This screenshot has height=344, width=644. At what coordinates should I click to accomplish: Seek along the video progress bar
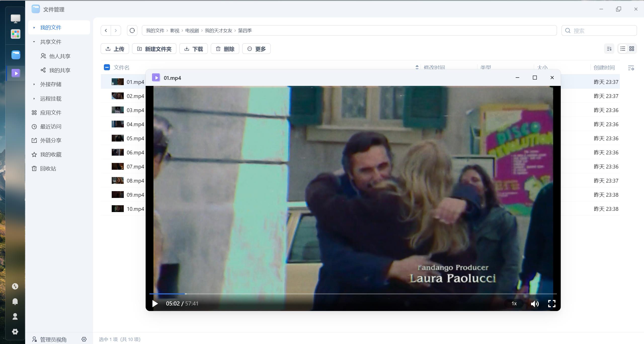click(353, 294)
